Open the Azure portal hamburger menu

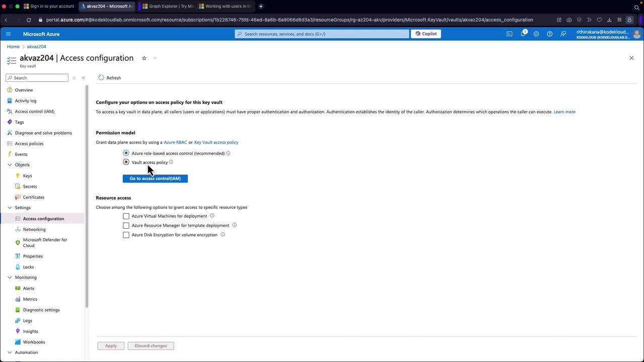(x=8, y=34)
